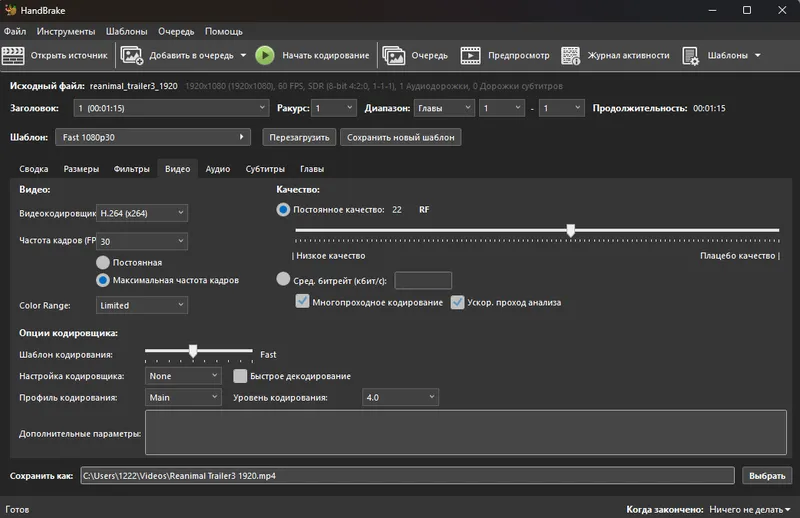Expand the Заголовок title dropdown

coord(171,108)
